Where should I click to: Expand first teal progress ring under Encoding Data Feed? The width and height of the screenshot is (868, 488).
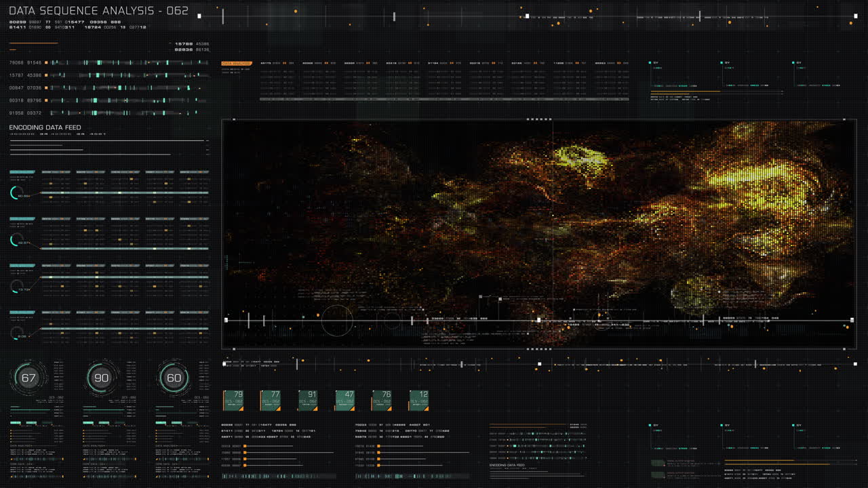[x=16, y=194]
